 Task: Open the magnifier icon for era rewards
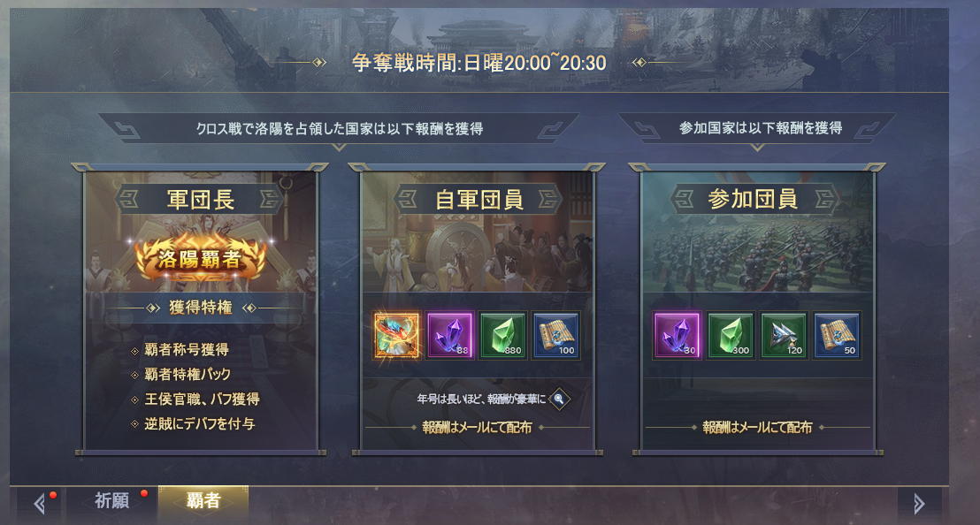559,399
